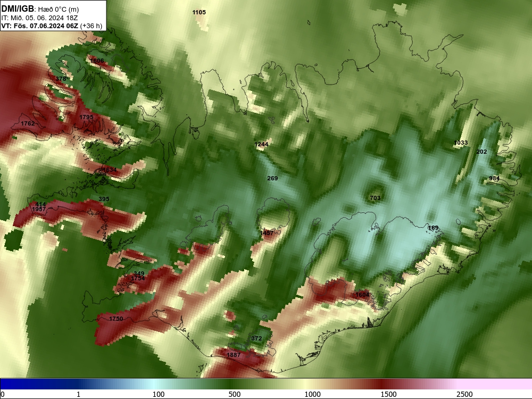The height and width of the screenshot is (399, 532).
Task: Click the map value label 1244
Action: click(261, 144)
